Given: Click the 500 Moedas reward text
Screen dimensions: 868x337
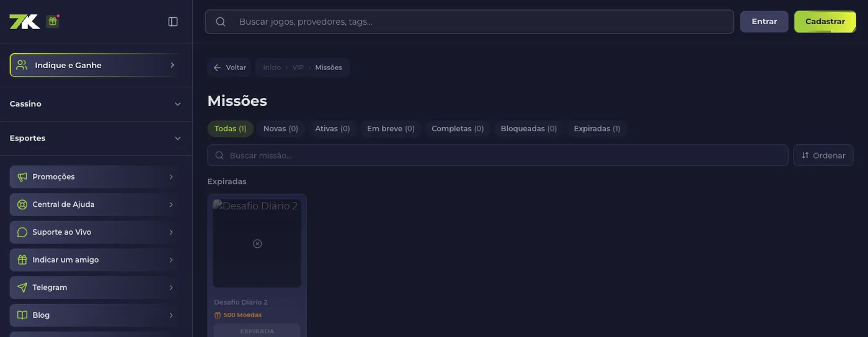Looking at the screenshot, I should click(x=242, y=315).
